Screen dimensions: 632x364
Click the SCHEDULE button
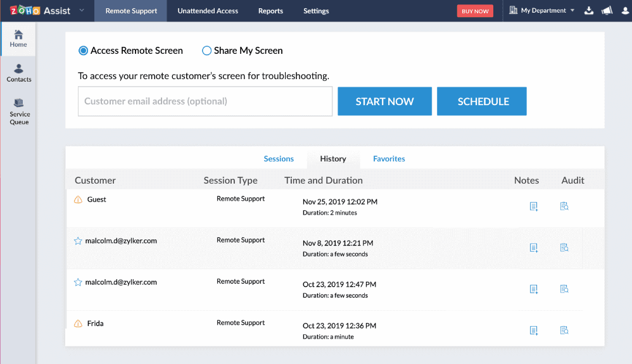482,101
